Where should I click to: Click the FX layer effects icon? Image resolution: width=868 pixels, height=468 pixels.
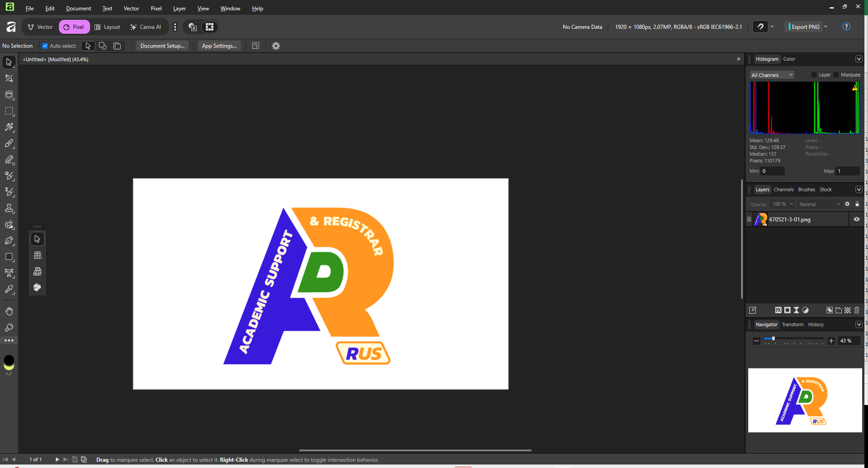coord(778,310)
